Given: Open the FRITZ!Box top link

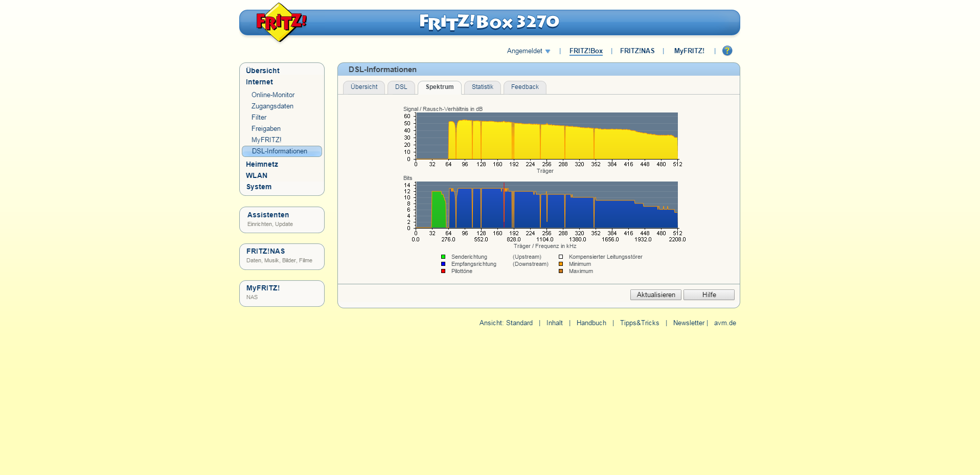Looking at the screenshot, I should pyautogui.click(x=586, y=51).
